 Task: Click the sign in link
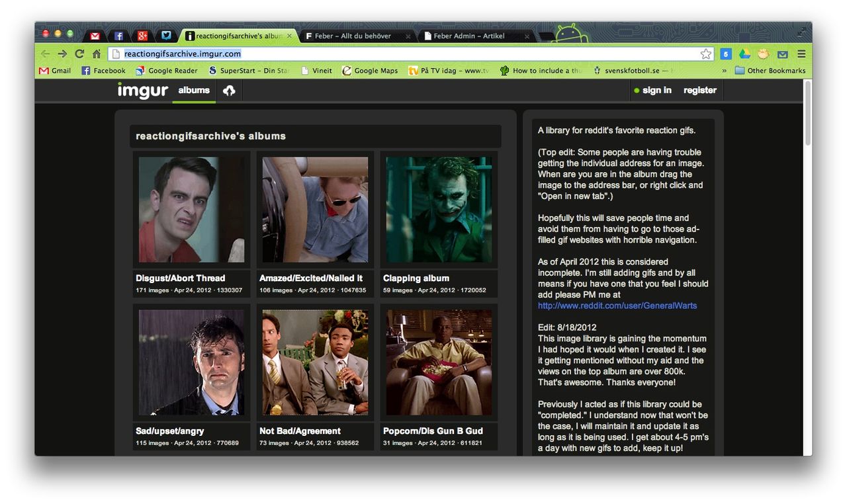point(652,90)
